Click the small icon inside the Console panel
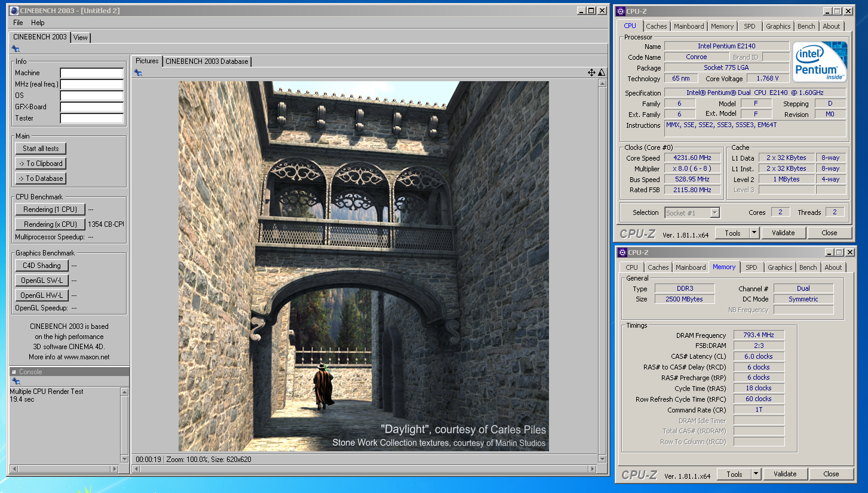Viewport: 868px width, 493px height. point(16,381)
